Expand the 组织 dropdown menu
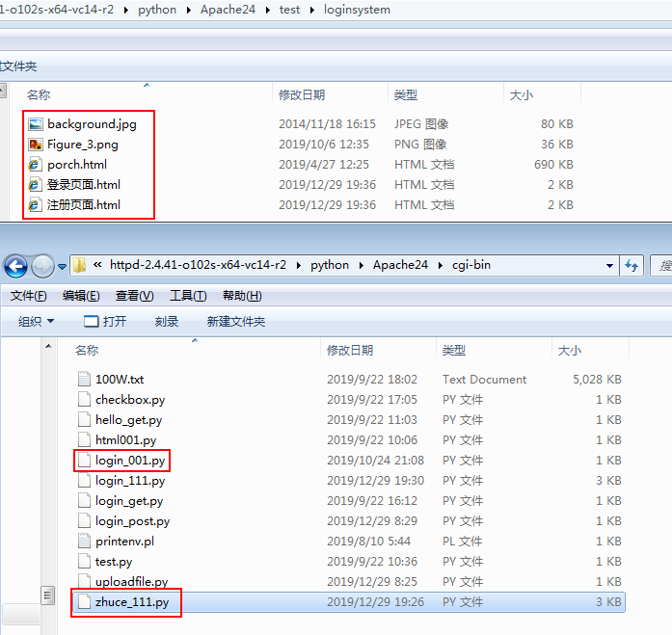Image resolution: width=672 pixels, height=635 pixels. 36,321
